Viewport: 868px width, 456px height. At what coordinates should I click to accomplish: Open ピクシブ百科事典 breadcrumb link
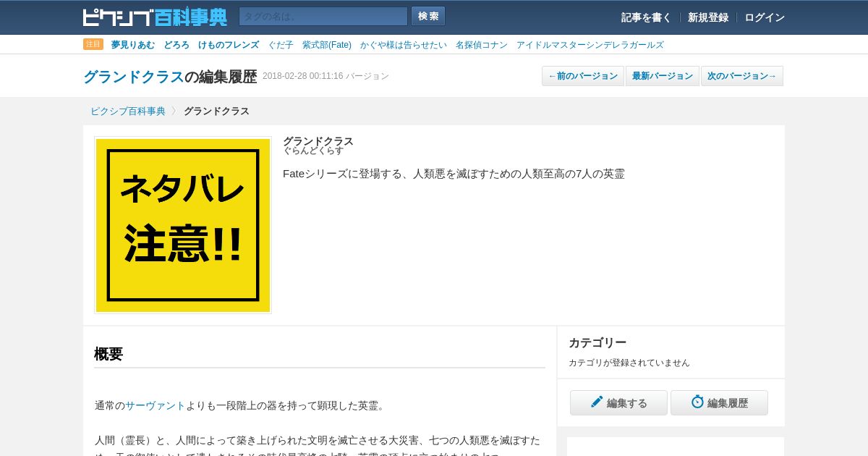point(128,111)
